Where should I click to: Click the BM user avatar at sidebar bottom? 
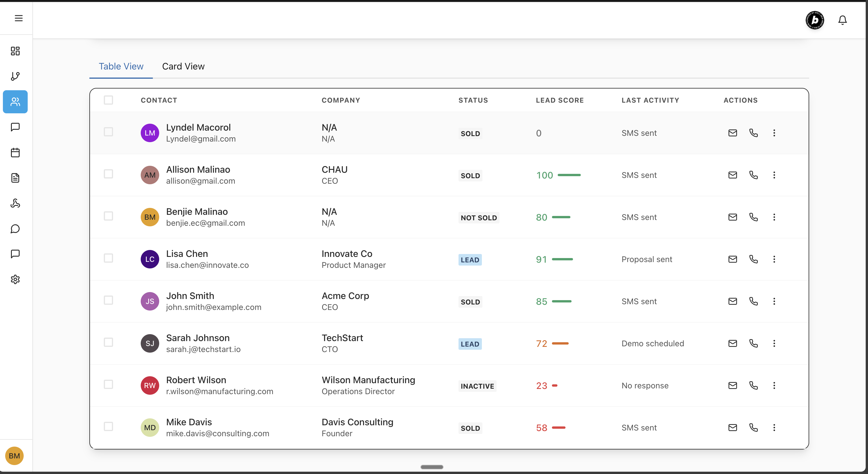tap(14, 456)
